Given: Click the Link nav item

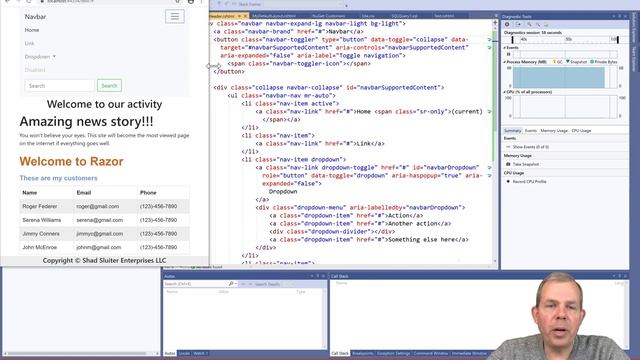Looking at the screenshot, I should pyautogui.click(x=29, y=43).
